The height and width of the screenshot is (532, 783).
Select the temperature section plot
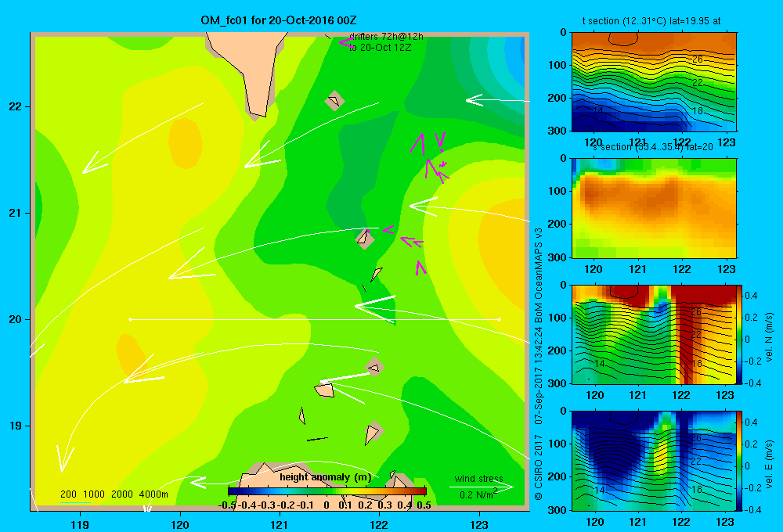(x=654, y=82)
